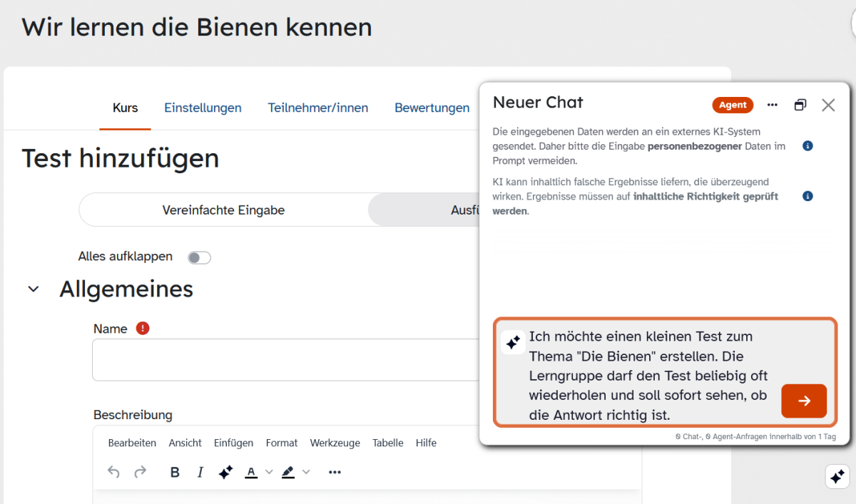Click into the Name input field
The height and width of the screenshot is (504, 856).
pyautogui.click(x=285, y=360)
